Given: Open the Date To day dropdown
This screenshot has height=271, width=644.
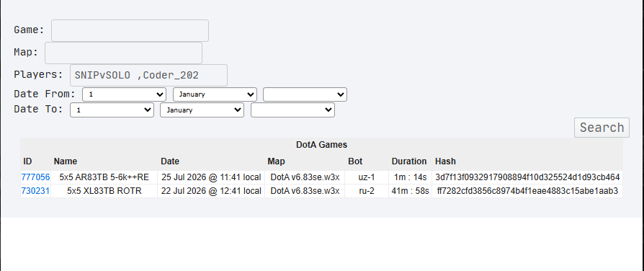Looking at the screenshot, I should pyautogui.click(x=112, y=110).
